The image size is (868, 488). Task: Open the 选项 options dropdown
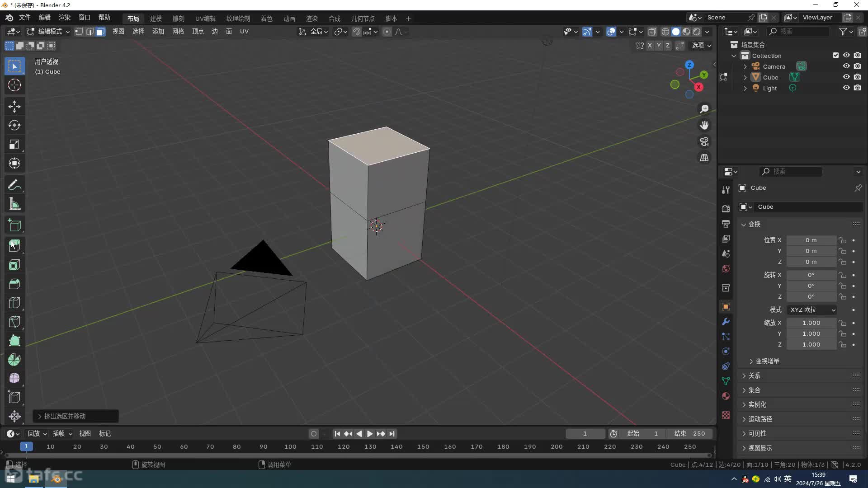701,46
